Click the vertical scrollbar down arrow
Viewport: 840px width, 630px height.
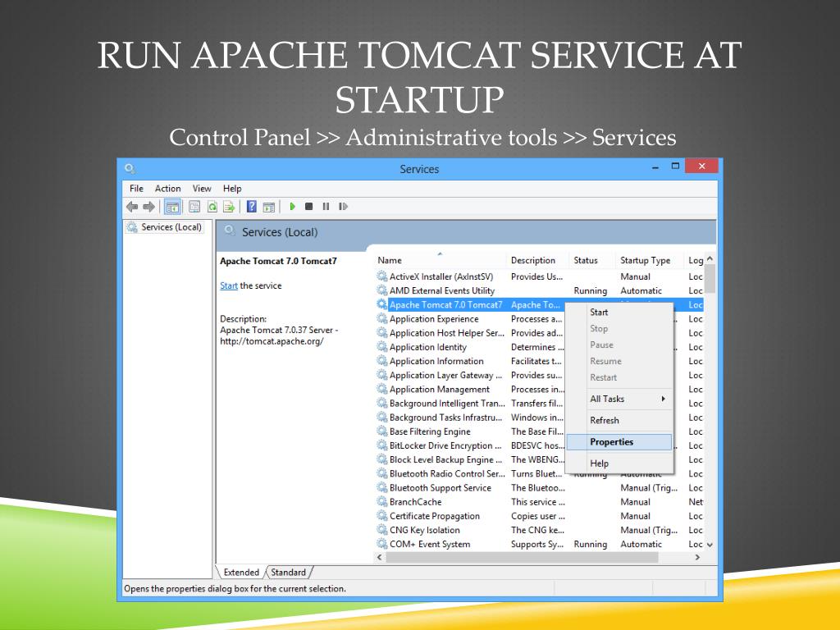pyautogui.click(x=710, y=545)
